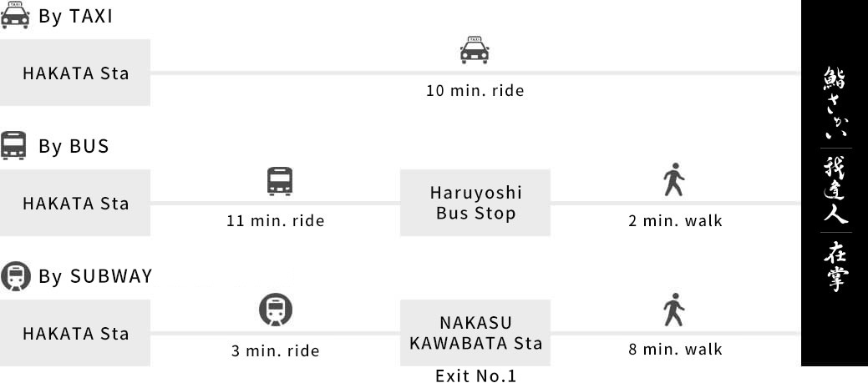Click the HAKATA Sta box in bus row
This screenshot has height=383, width=868.
[75, 203]
